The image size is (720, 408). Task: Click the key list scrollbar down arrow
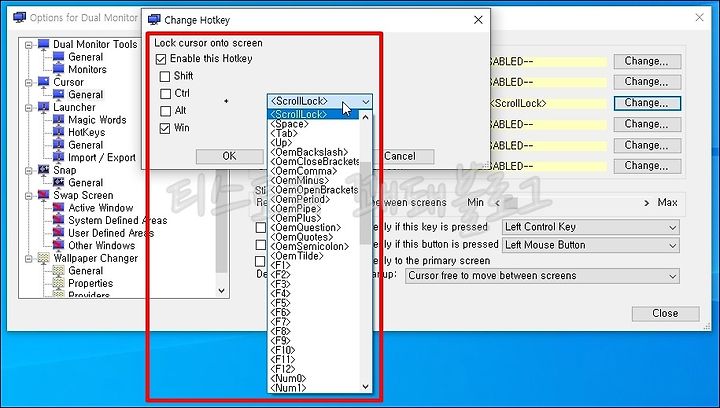pos(366,386)
